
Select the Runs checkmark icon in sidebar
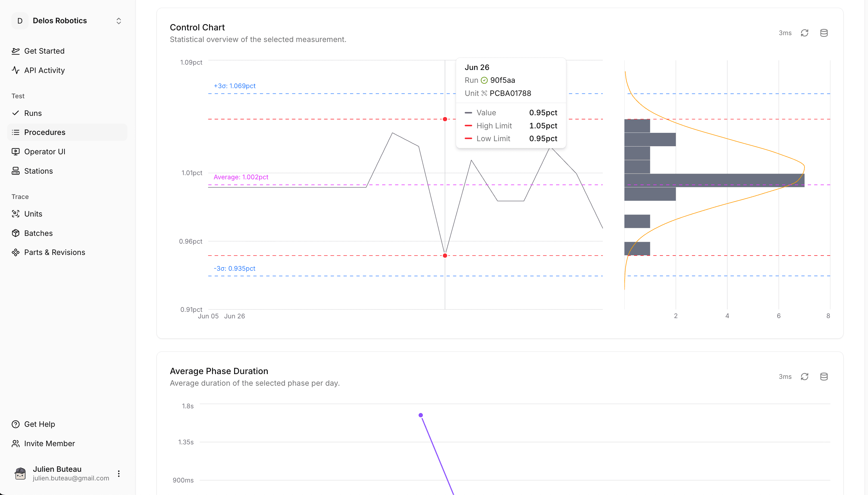16,113
